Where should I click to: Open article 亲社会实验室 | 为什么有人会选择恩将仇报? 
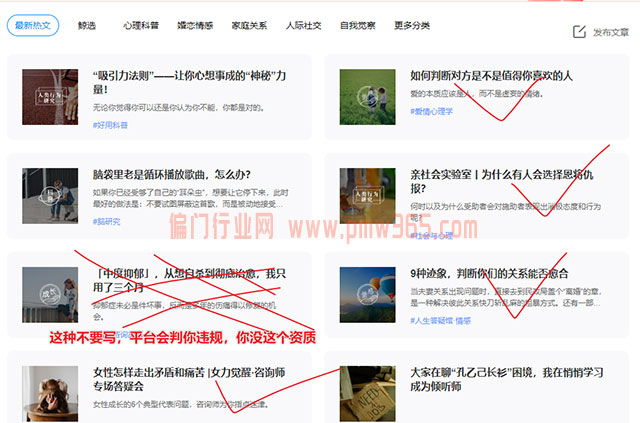click(x=502, y=181)
